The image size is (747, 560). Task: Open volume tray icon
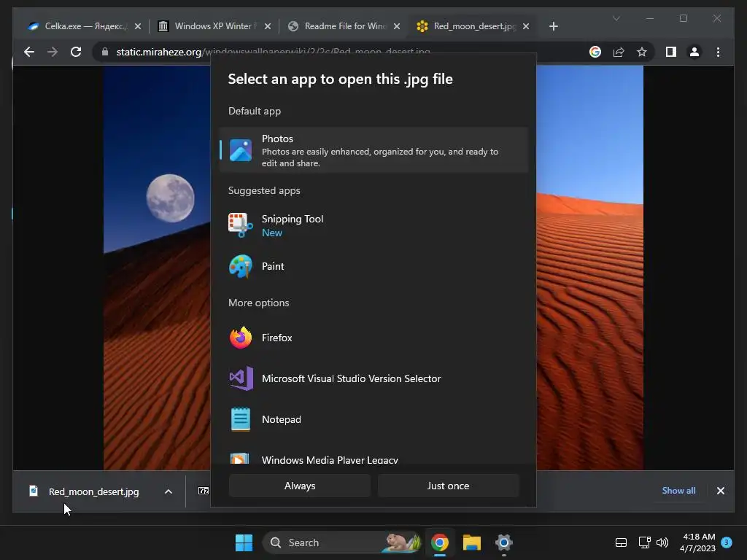click(662, 542)
